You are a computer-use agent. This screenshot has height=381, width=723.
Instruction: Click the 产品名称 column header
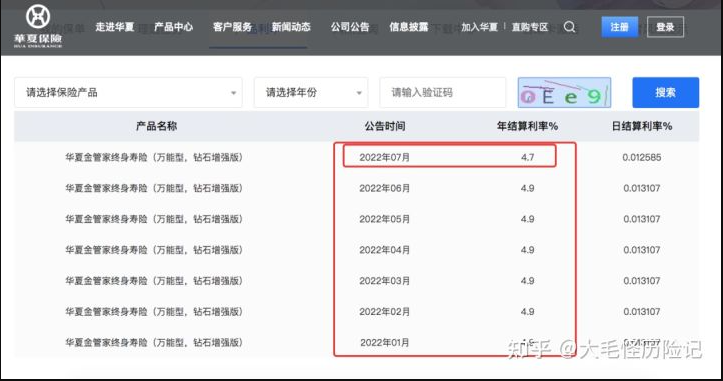(156, 126)
